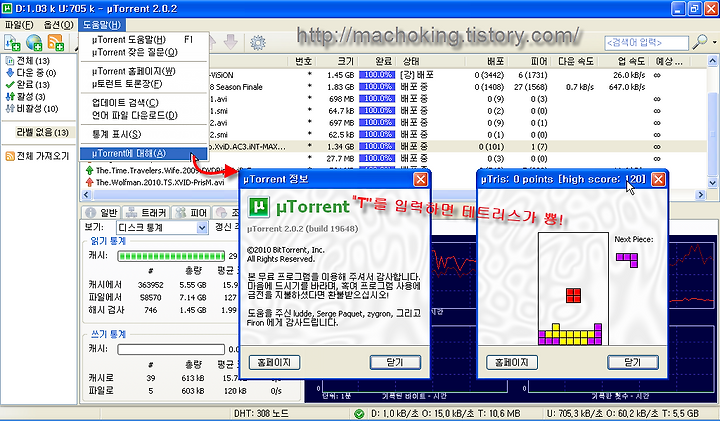The width and height of the screenshot is (720, 421).
Task: Select The.Wolfman.2010.TS.XVID-PrisM.avi torrent row
Action: point(161,182)
